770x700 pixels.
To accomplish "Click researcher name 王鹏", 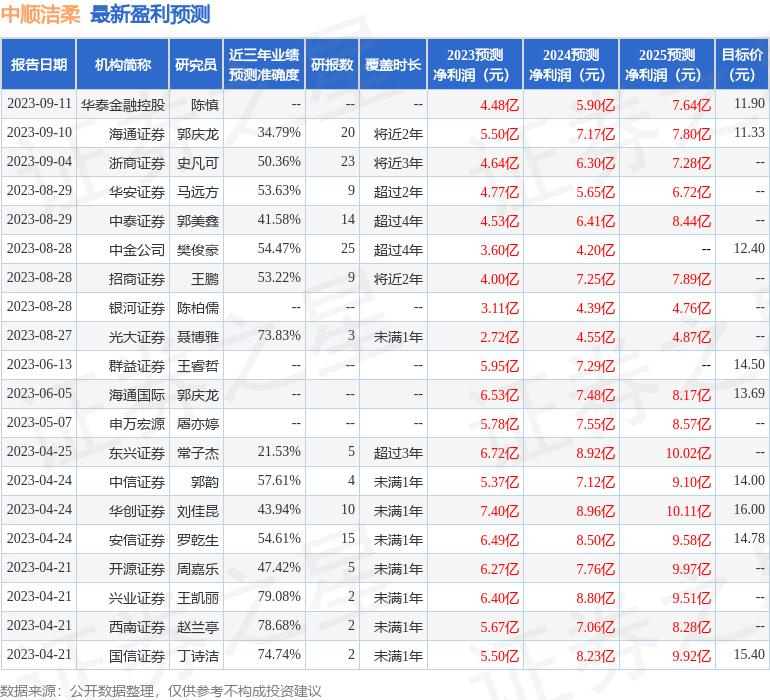I will point(205,279).
